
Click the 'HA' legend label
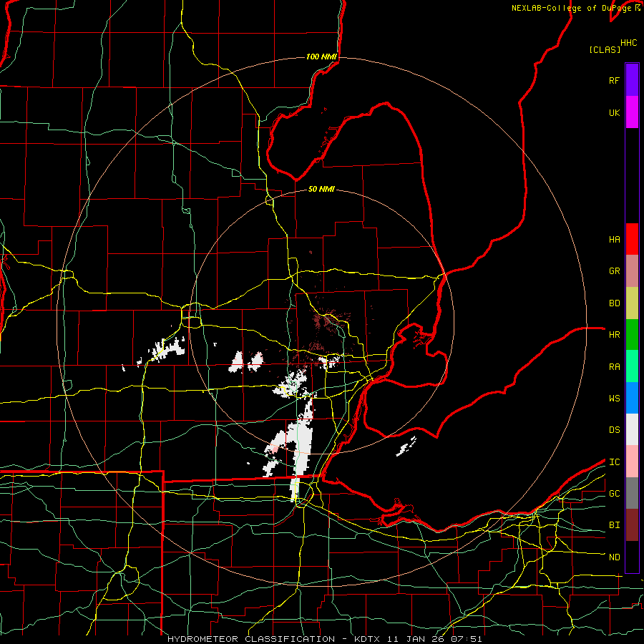pyautogui.click(x=614, y=239)
